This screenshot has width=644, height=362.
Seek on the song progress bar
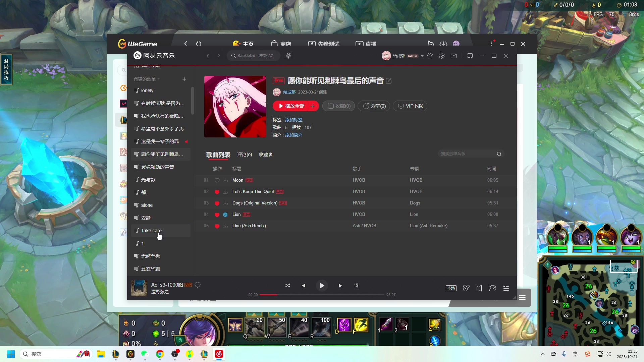click(x=322, y=295)
